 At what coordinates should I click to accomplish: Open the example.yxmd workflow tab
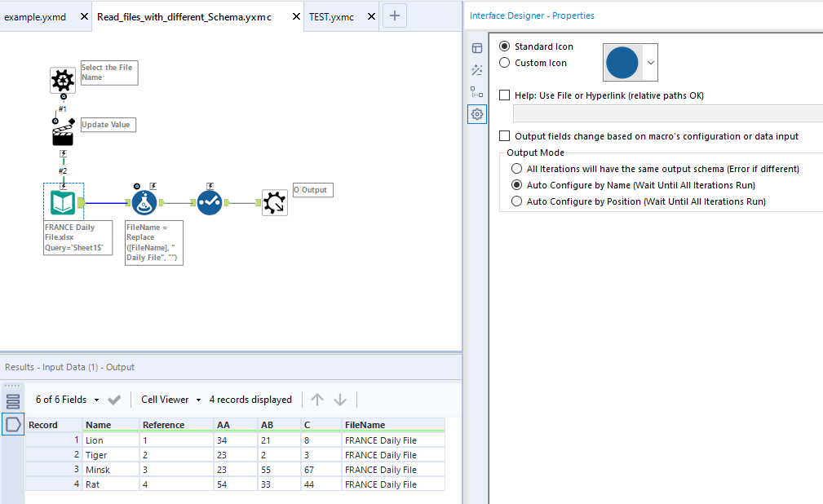coord(37,15)
